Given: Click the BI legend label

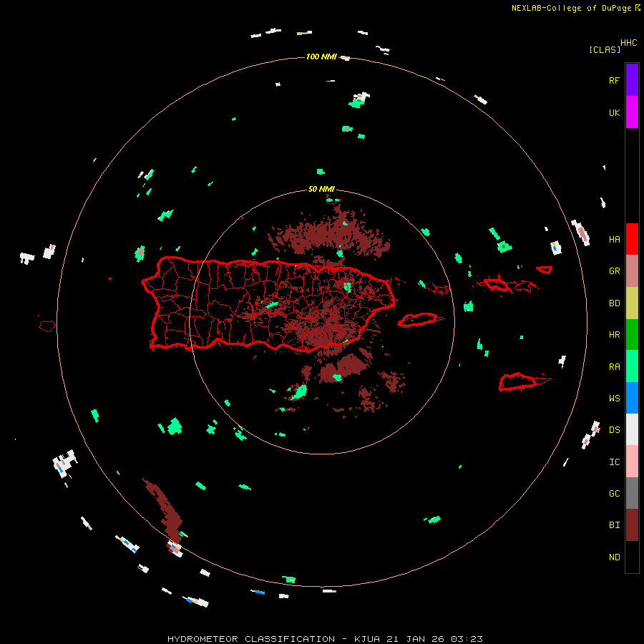Looking at the screenshot, I should click(x=614, y=525).
